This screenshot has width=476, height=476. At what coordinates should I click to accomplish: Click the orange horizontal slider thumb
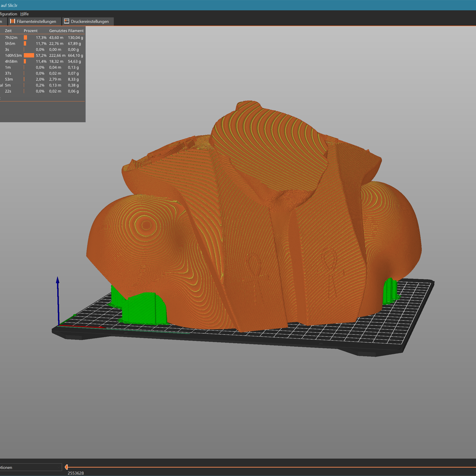coord(66,467)
